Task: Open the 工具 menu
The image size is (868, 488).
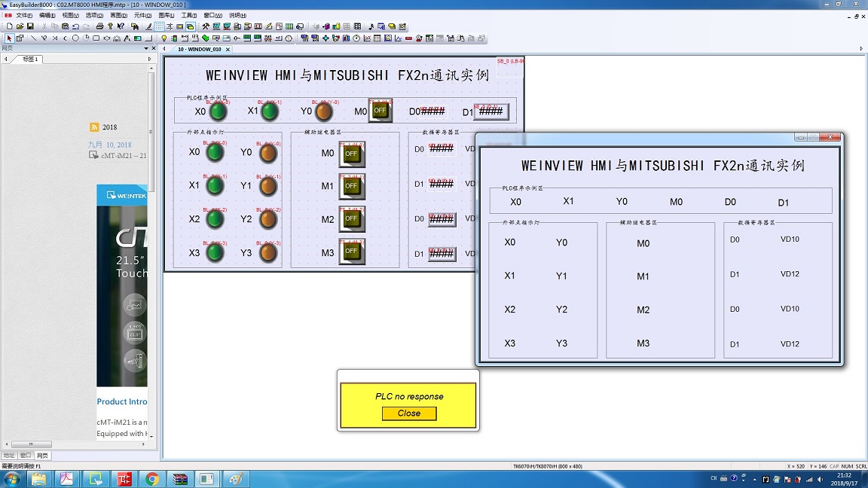Action: point(188,15)
